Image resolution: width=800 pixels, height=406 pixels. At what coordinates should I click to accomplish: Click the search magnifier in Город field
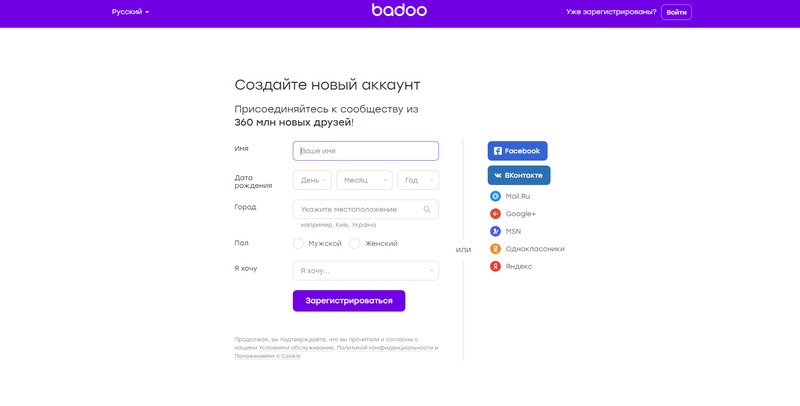[427, 209]
